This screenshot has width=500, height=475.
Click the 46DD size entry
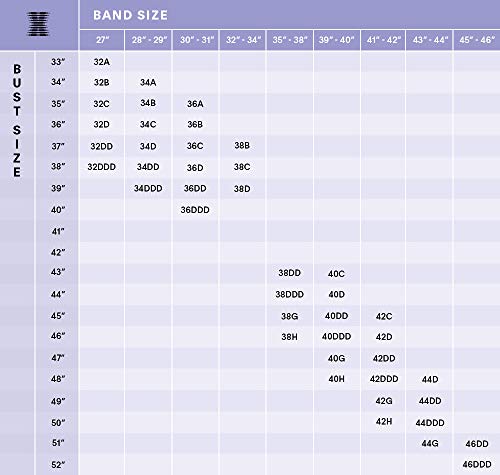pyautogui.click(x=477, y=444)
